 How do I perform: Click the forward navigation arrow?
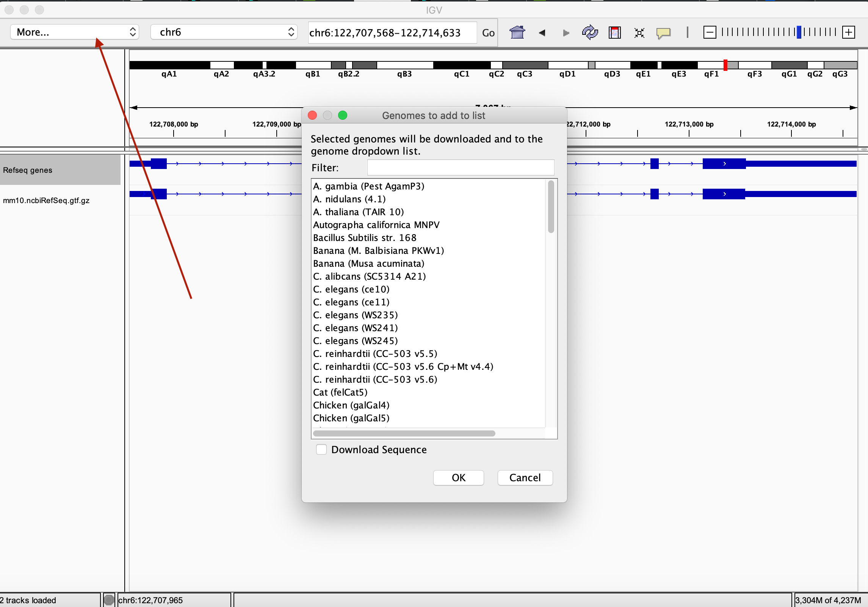click(566, 33)
